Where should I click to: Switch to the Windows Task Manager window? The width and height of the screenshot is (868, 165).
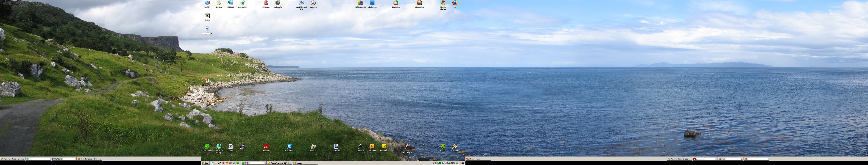680,159
